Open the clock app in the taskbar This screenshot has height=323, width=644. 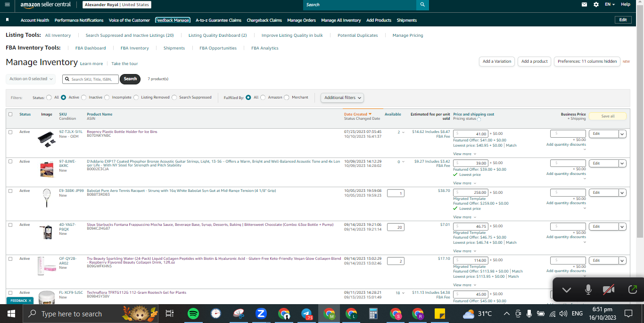(216, 314)
